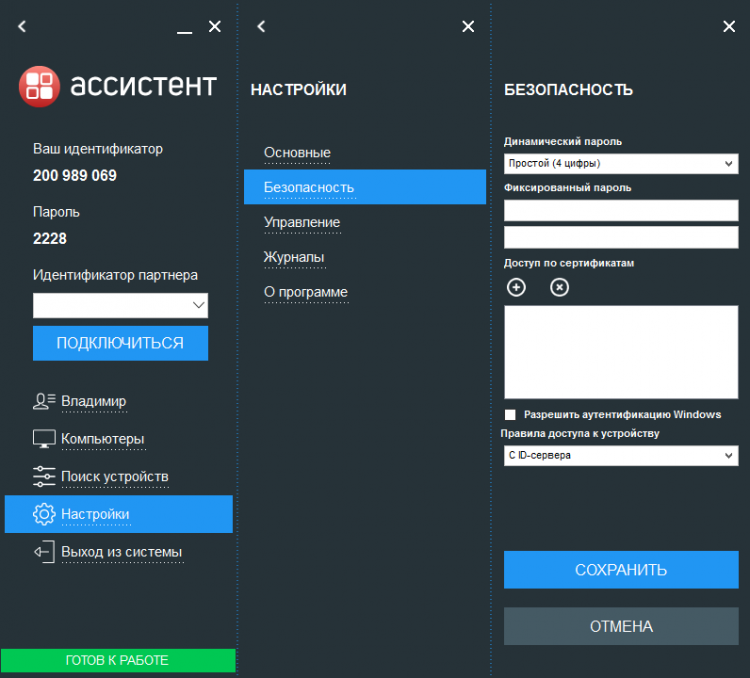
Task: Open the Управление settings section
Action: tap(302, 222)
